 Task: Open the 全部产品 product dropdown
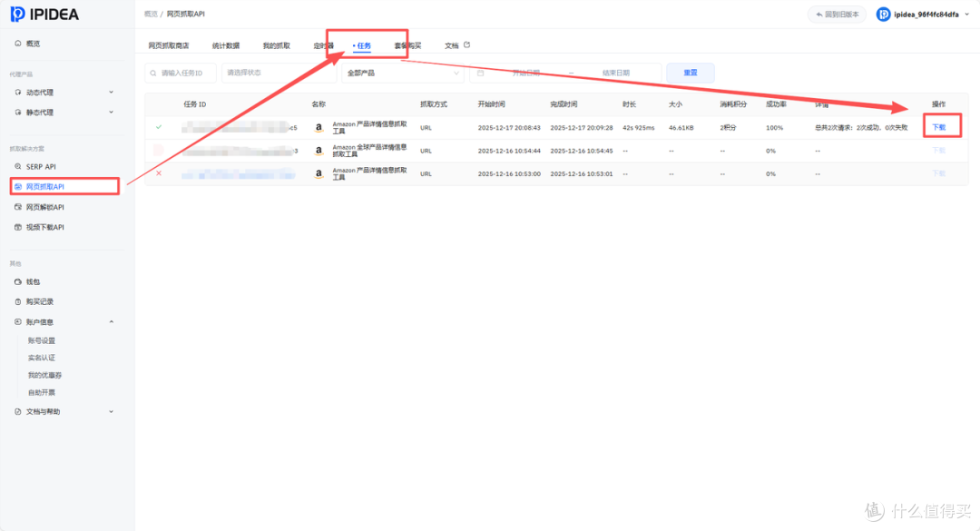(x=403, y=74)
